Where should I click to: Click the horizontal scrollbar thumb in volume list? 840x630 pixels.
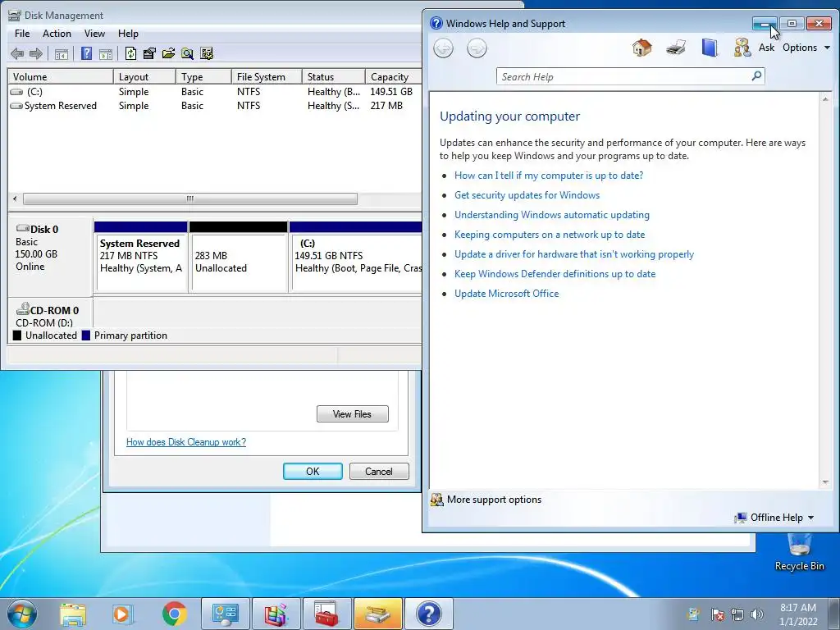coord(189,199)
